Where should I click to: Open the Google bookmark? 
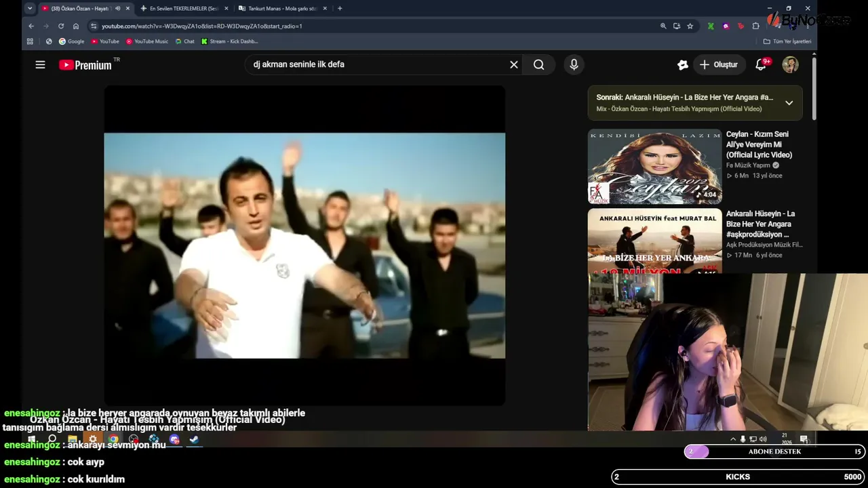pos(72,41)
